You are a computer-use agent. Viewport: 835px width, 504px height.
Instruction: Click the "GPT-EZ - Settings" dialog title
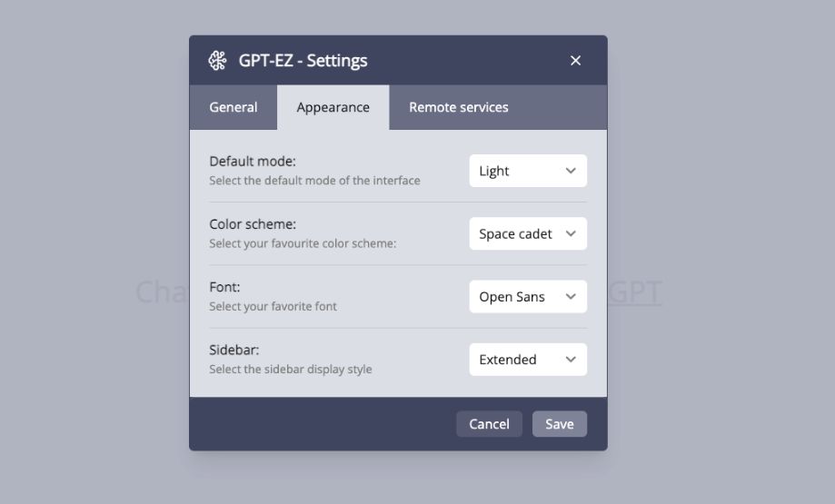pyautogui.click(x=303, y=61)
